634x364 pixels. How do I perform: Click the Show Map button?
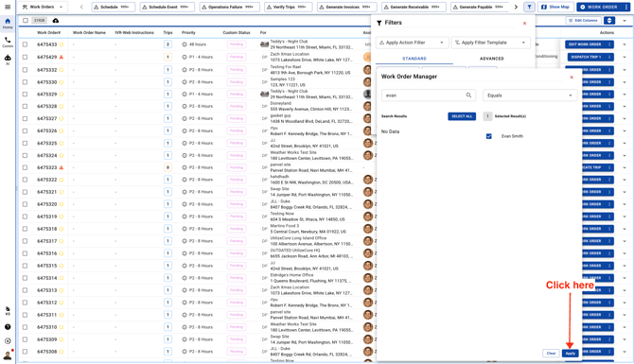click(x=555, y=7)
